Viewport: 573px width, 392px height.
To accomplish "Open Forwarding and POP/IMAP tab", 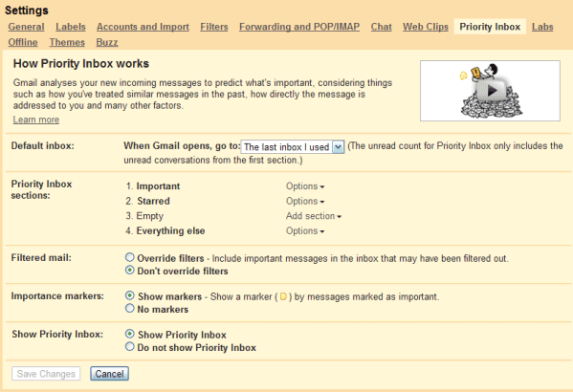I will point(299,27).
